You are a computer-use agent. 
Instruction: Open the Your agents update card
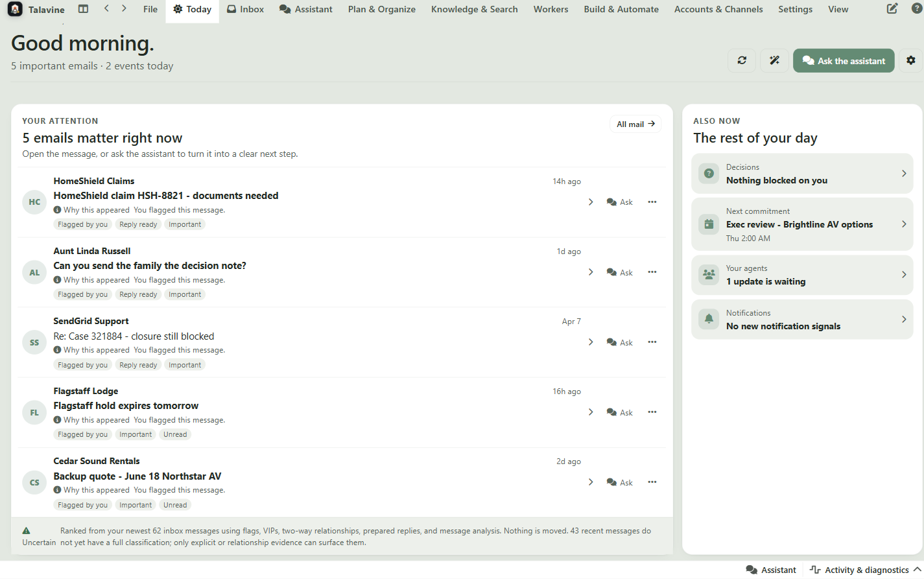click(802, 275)
